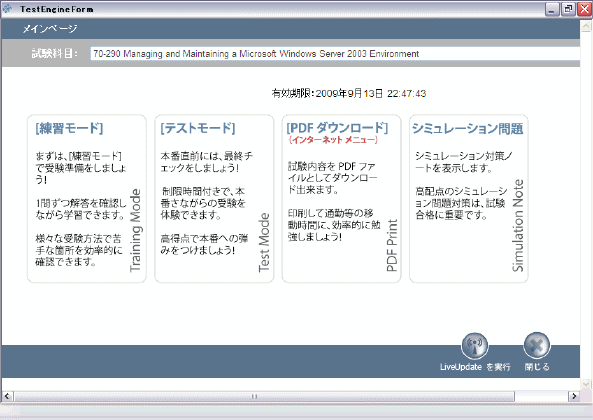Open the テストモード card

point(214,198)
